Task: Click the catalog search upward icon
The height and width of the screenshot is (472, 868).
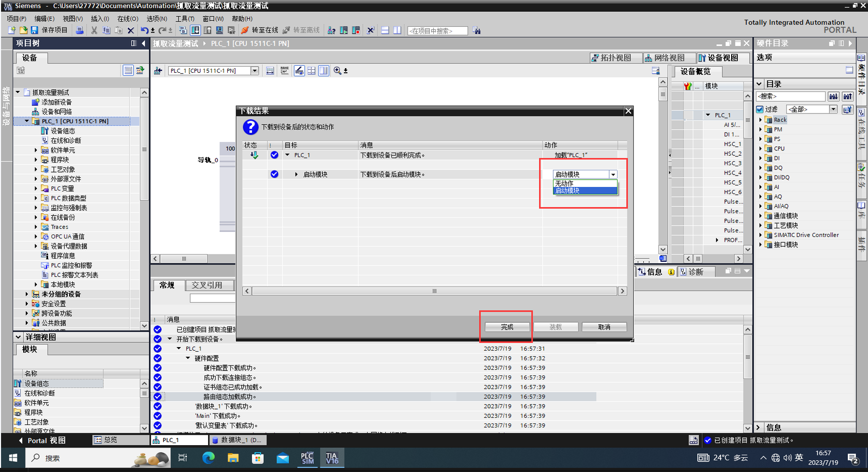Action: coord(847,96)
